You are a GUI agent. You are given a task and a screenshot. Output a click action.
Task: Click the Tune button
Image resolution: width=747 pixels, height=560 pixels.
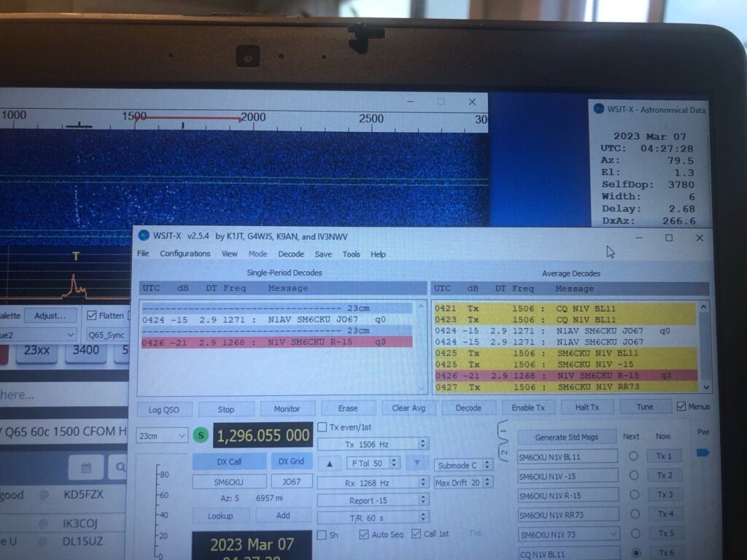pos(645,407)
